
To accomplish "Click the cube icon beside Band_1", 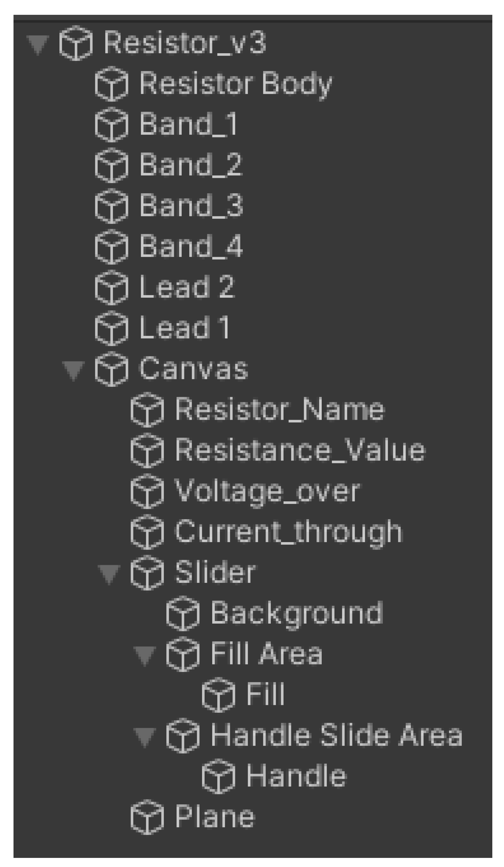I will click(x=111, y=125).
